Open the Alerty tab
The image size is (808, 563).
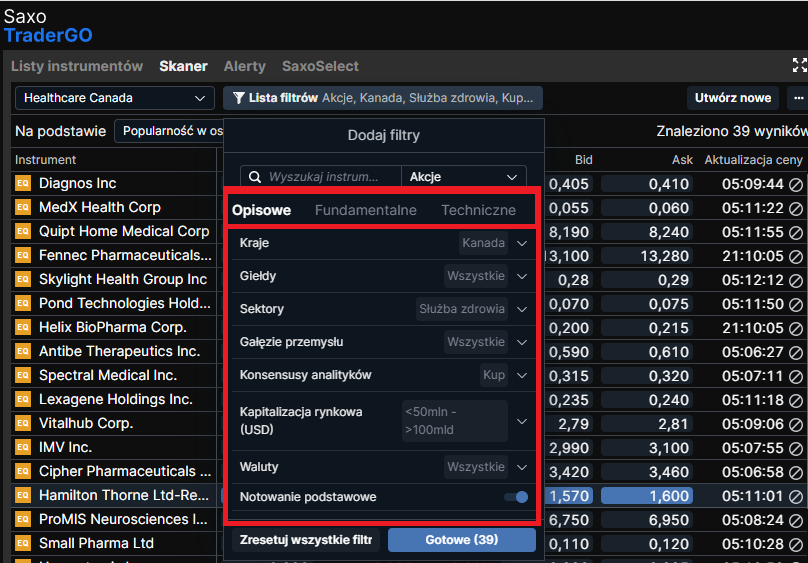click(x=244, y=66)
